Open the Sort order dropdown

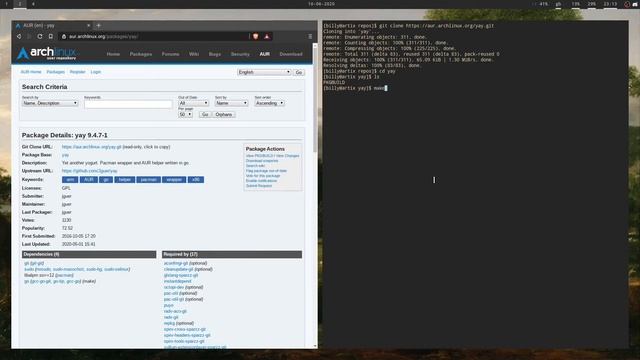point(269,103)
